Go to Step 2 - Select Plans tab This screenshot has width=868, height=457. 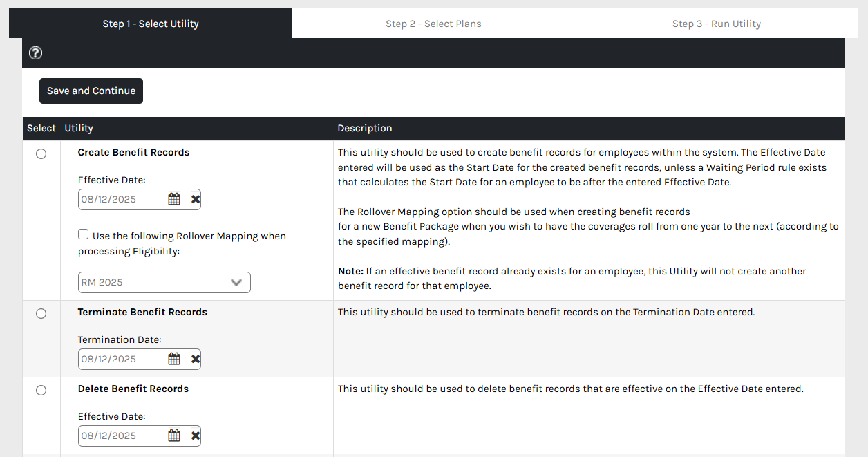[x=433, y=24]
